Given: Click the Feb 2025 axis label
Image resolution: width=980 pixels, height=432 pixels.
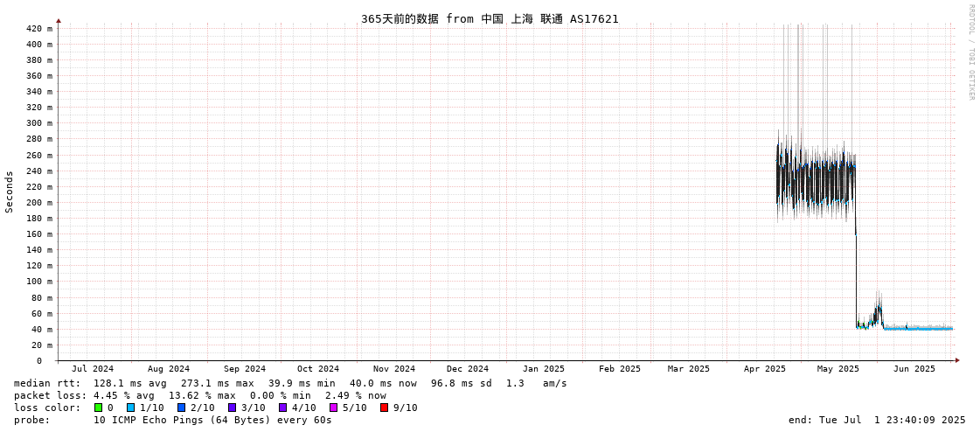Looking at the screenshot, I should [619, 369].
